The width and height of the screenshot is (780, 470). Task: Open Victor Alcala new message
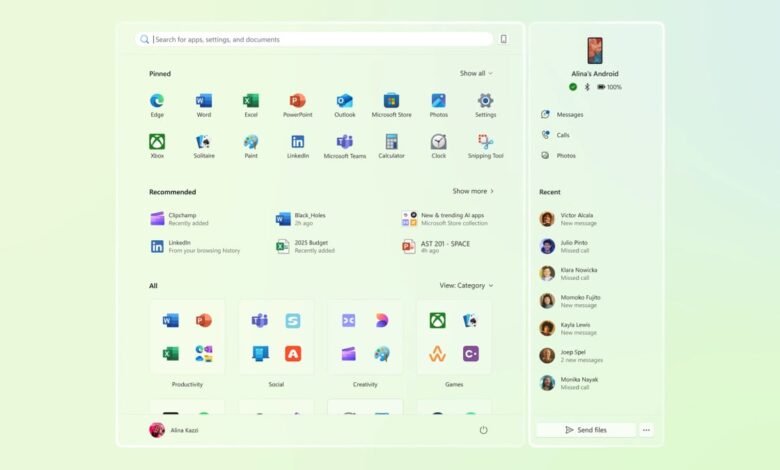point(569,219)
